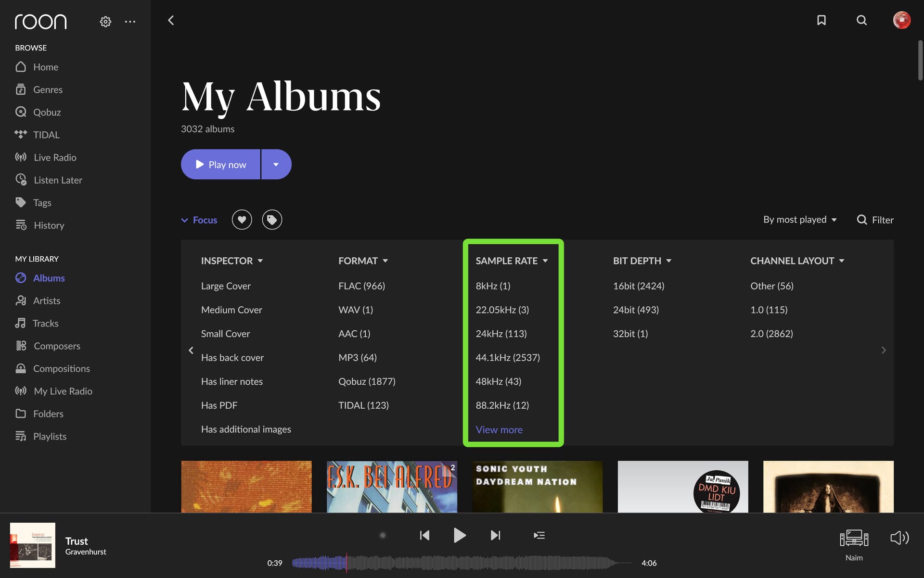Image resolution: width=924 pixels, height=578 pixels.
Task: Expand CHANNEL LAYOUT column dropdown
Action: pos(797,261)
